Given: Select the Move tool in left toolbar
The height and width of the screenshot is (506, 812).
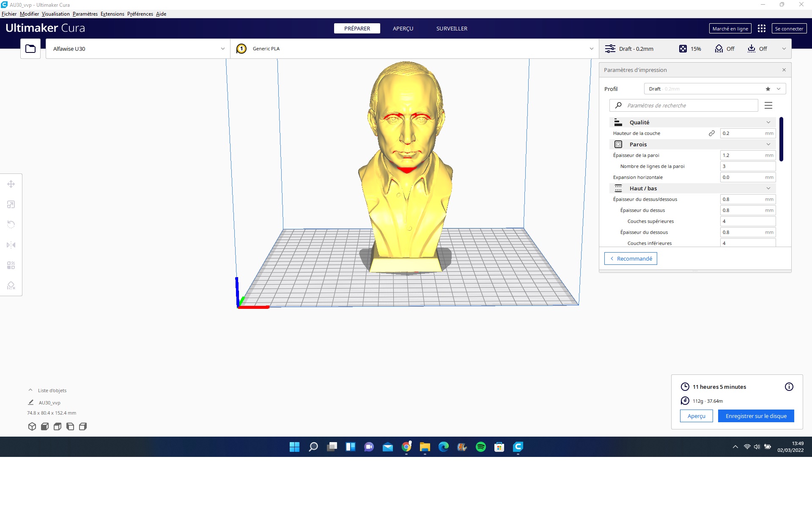Looking at the screenshot, I should click(x=11, y=184).
